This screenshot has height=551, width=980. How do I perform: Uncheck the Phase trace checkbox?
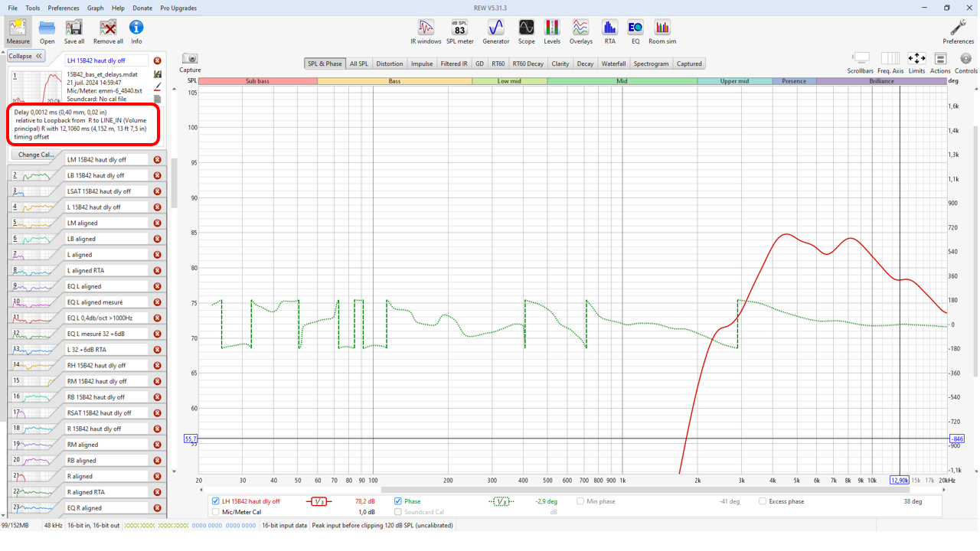tap(398, 502)
